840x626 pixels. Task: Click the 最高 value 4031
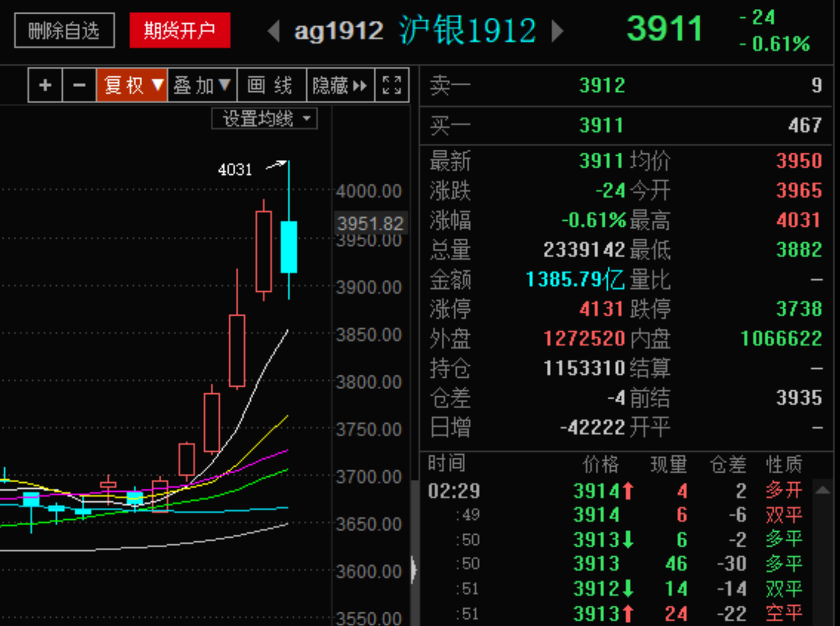pyautogui.click(x=799, y=220)
